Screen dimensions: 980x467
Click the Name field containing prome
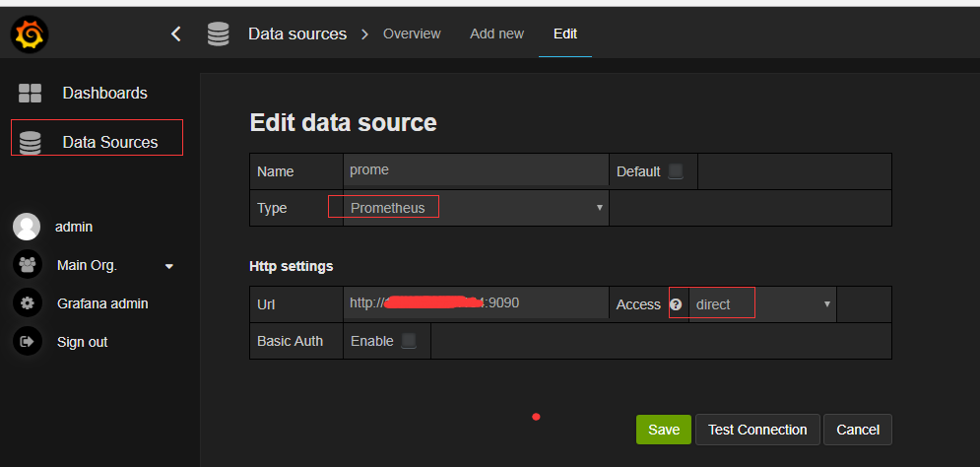476,170
